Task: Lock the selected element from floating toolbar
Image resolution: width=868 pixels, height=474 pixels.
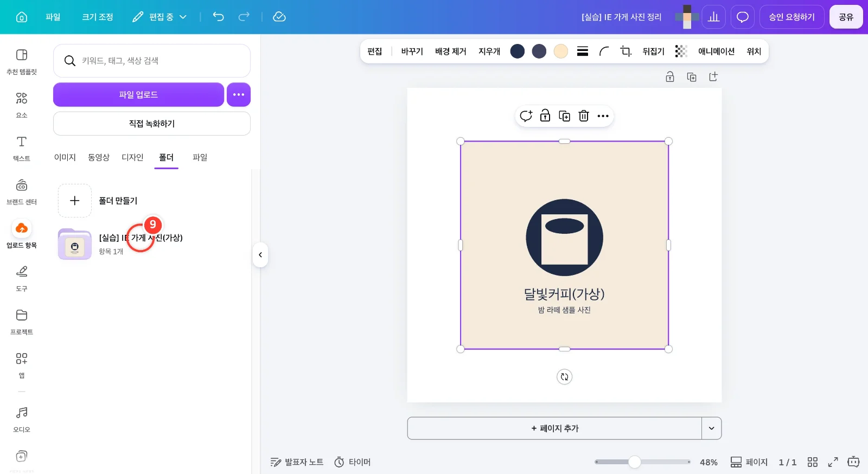Action: [545, 116]
